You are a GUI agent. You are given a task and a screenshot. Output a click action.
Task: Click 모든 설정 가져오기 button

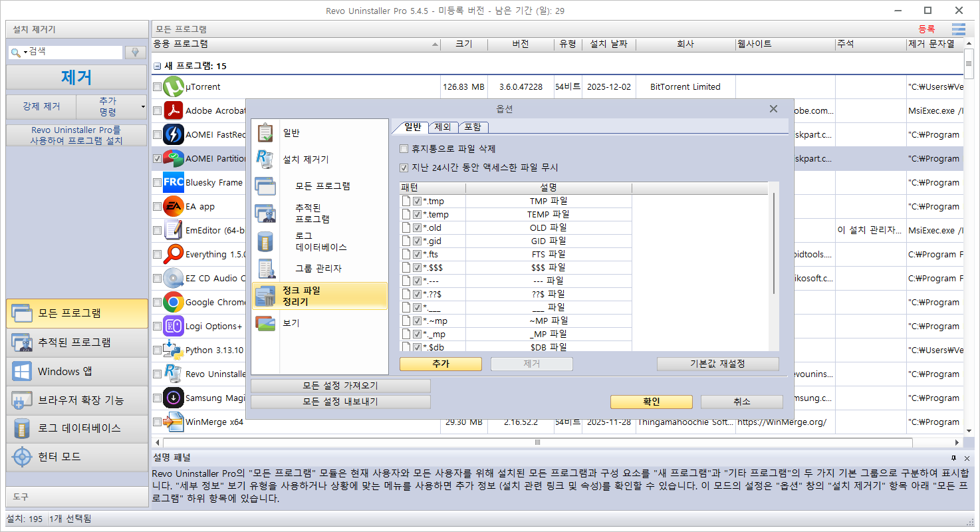[340, 386]
